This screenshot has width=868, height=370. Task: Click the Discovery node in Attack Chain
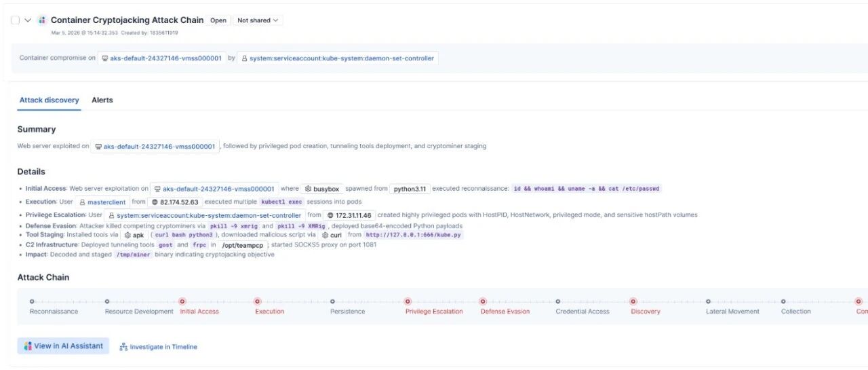click(x=633, y=301)
